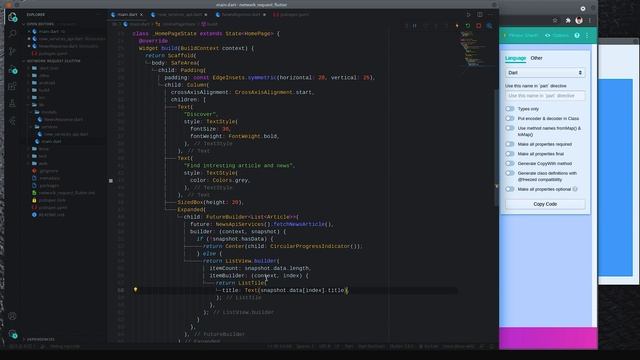Enable 'Make all properties final'
The width and height of the screenshot is (640, 360).
tap(510, 154)
